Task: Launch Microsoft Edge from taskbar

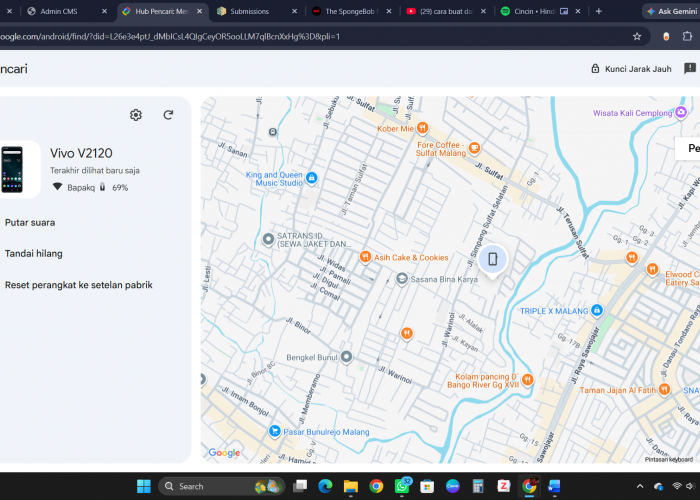Action: click(x=325, y=486)
